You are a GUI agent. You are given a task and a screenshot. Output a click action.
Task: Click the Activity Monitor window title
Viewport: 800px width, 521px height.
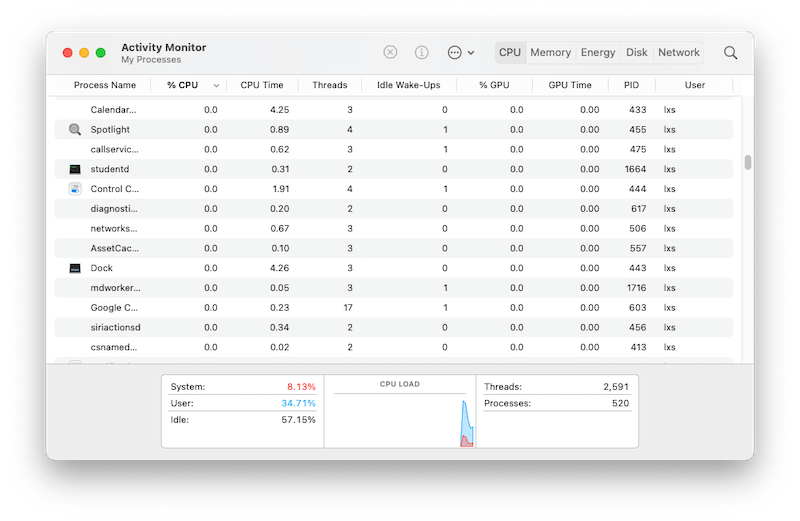click(164, 47)
